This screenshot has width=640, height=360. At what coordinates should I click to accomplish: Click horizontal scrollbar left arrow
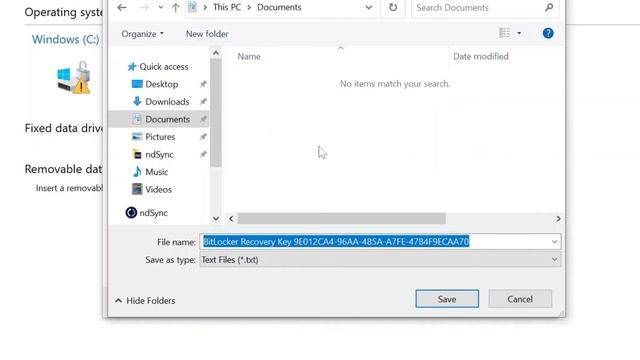pyautogui.click(x=231, y=219)
